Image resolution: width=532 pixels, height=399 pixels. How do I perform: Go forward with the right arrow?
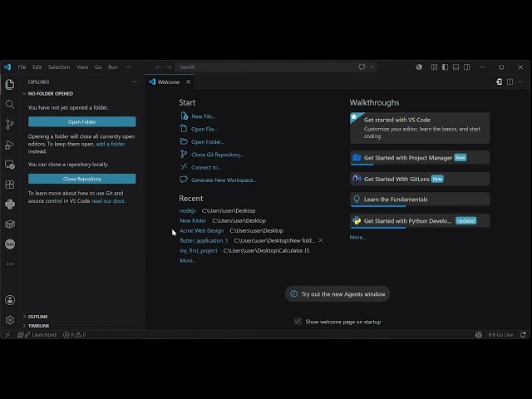pyautogui.click(x=169, y=67)
